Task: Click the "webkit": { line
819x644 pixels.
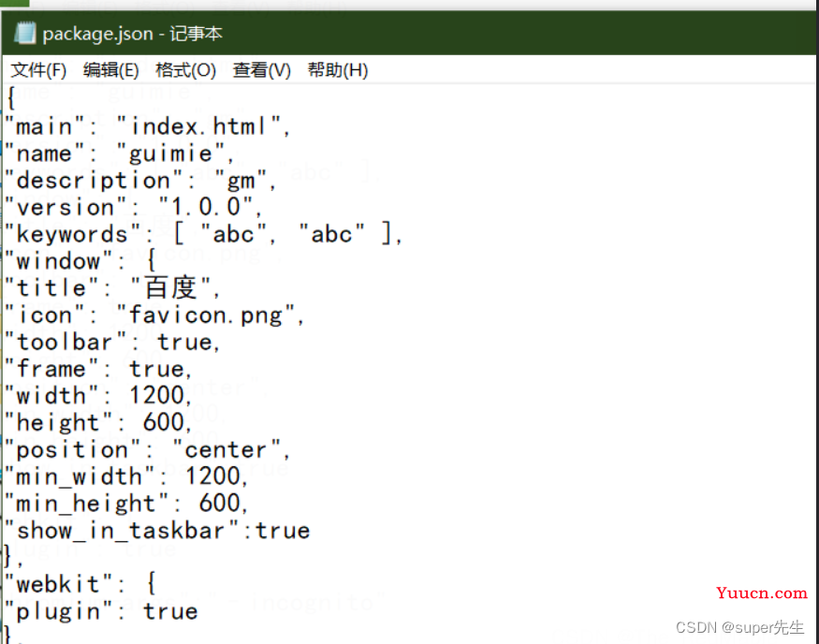Action: 80,584
